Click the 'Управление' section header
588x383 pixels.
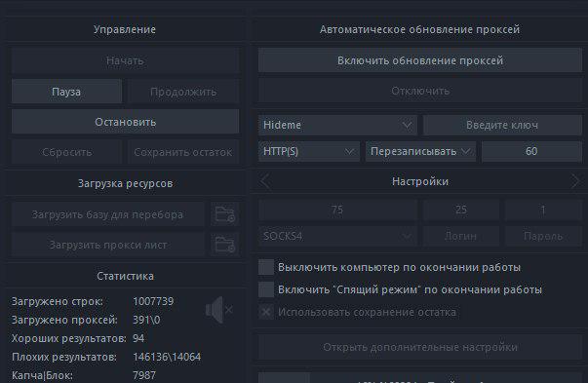[x=125, y=29]
